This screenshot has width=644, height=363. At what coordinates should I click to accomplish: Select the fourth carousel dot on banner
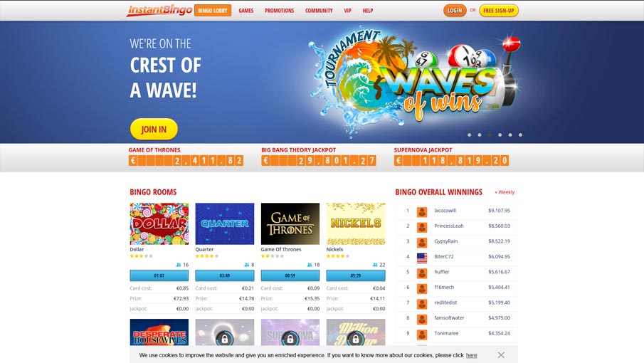pos(500,135)
